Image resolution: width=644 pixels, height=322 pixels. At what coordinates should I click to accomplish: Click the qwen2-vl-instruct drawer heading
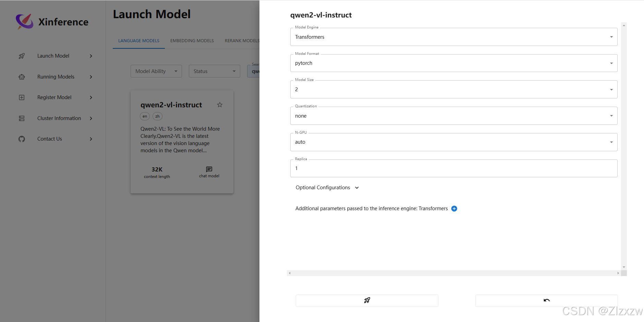(x=321, y=15)
